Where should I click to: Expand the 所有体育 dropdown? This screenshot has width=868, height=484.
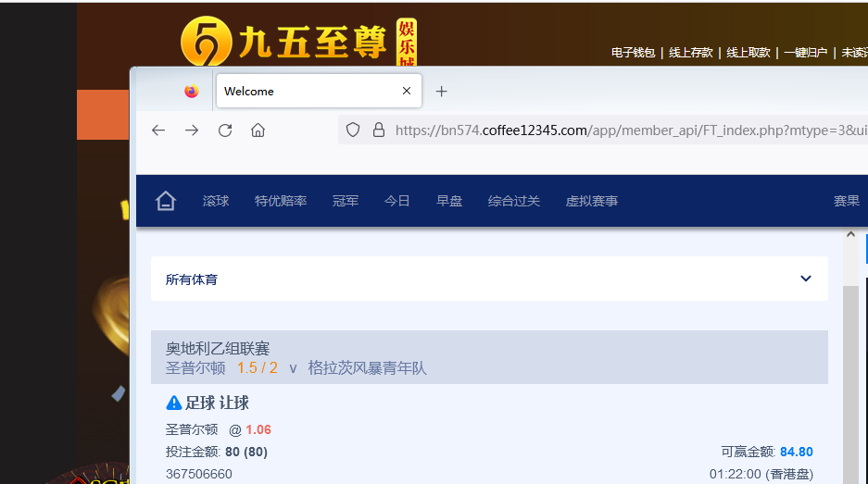tap(489, 279)
